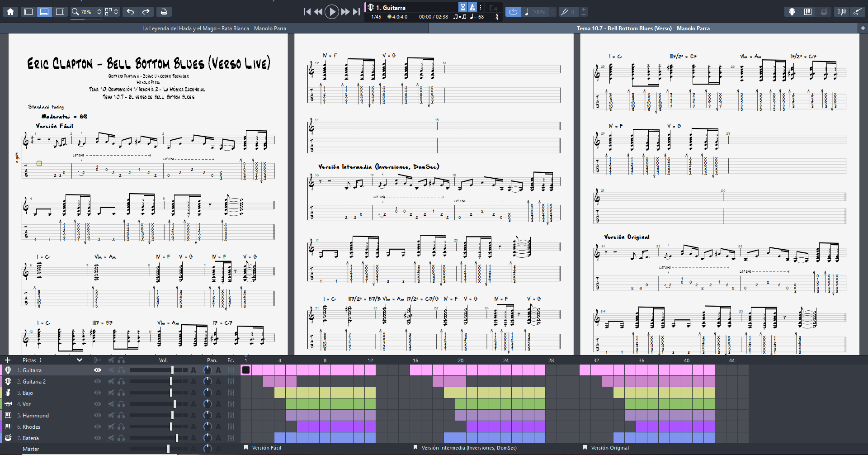Viewport: 868px width, 455px height.
Task: Toggle the right inspector panel
Action: point(60,12)
